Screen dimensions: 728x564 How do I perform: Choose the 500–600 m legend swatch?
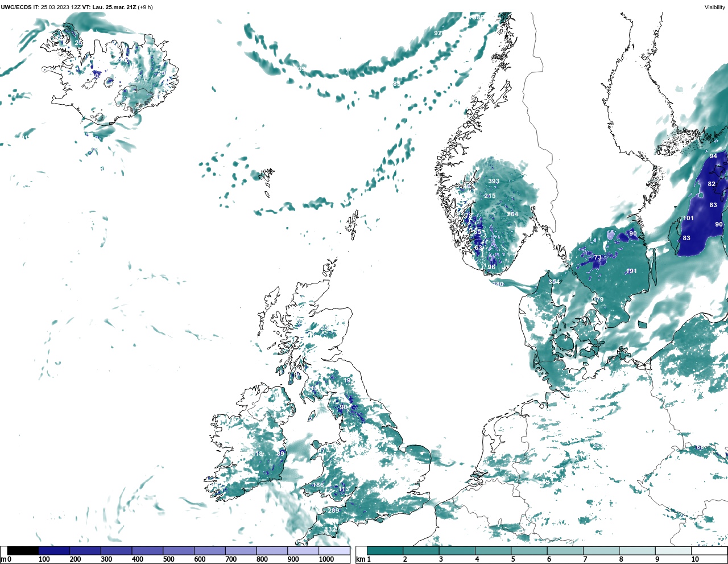click(x=179, y=551)
